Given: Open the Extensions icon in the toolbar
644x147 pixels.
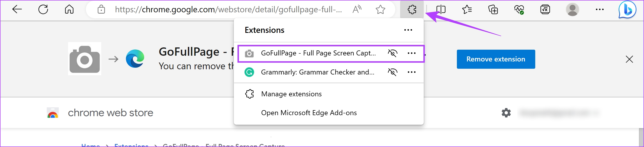Looking at the screenshot, I should pyautogui.click(x=411, y=10).
